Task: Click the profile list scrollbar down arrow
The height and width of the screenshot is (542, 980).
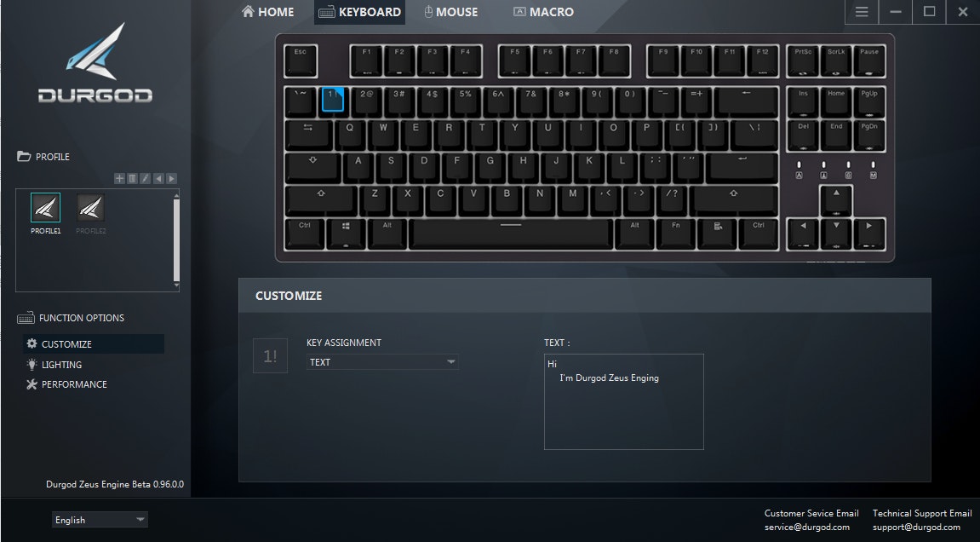Action: (176, 285)
